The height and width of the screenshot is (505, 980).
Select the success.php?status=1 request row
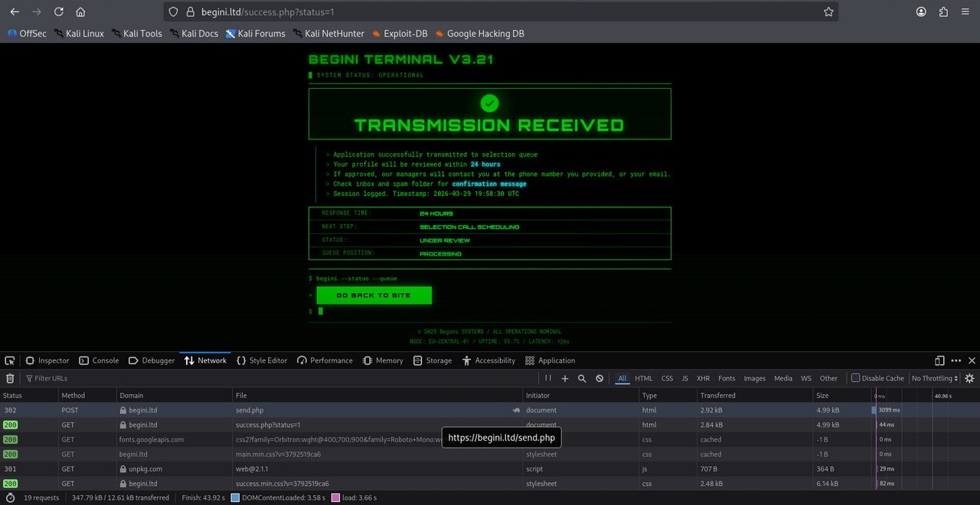click(490, 425)
